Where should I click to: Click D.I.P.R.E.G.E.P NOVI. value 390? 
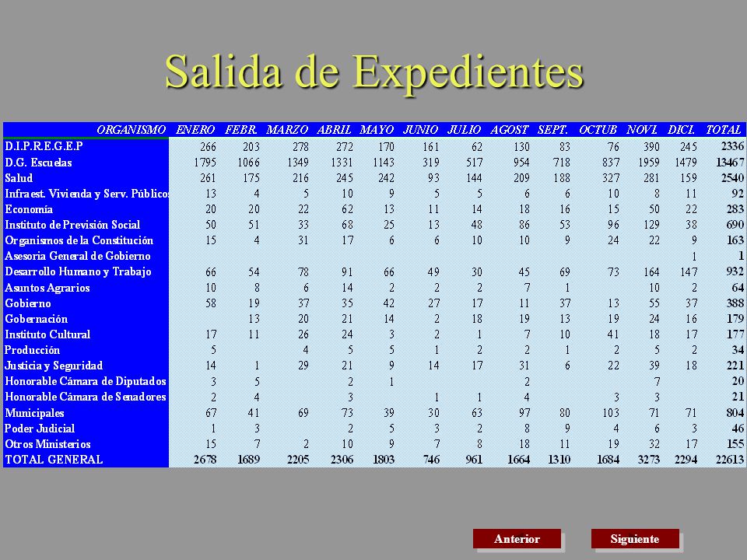(651, 146)
